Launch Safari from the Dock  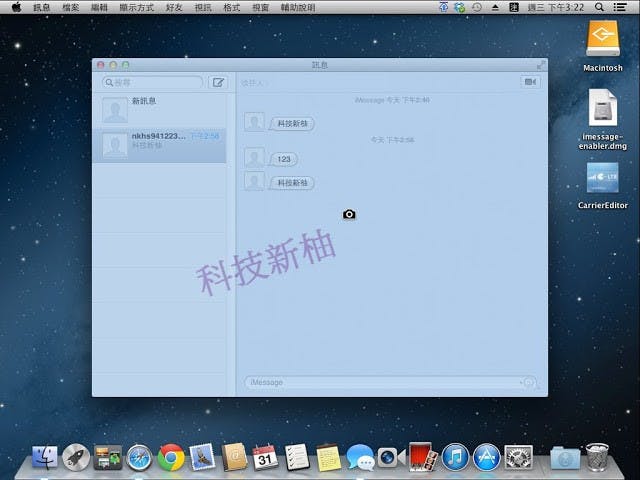(x=139, y=457)
